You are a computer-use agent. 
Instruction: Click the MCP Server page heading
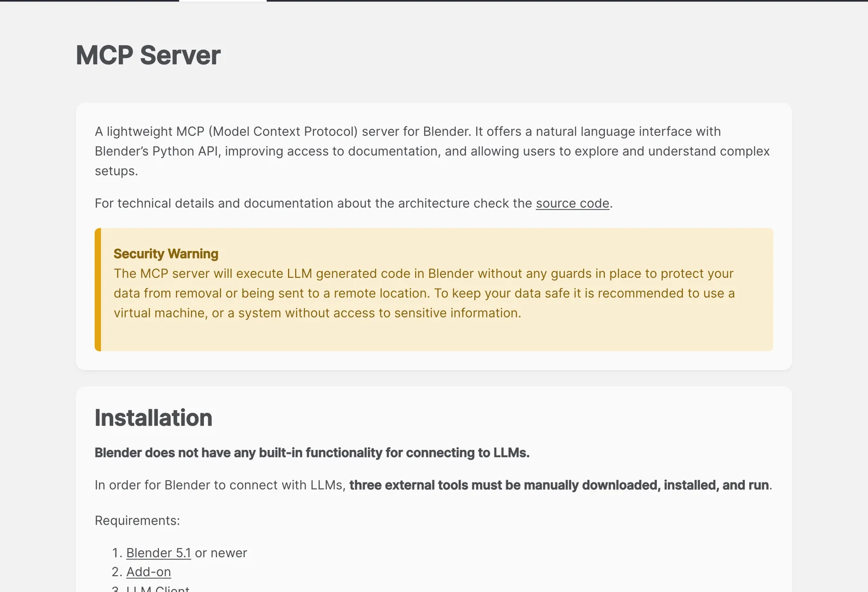pos(148,55)
